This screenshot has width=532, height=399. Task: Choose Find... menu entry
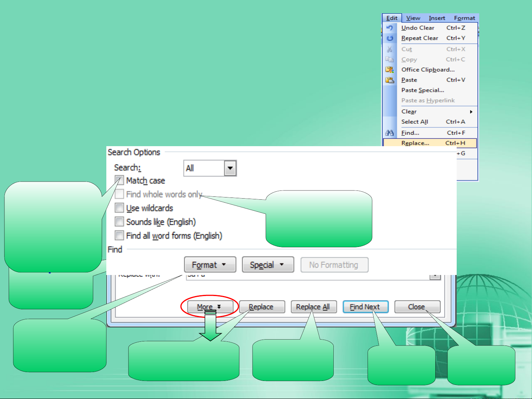pyautogui.click(x=430, y=133)
